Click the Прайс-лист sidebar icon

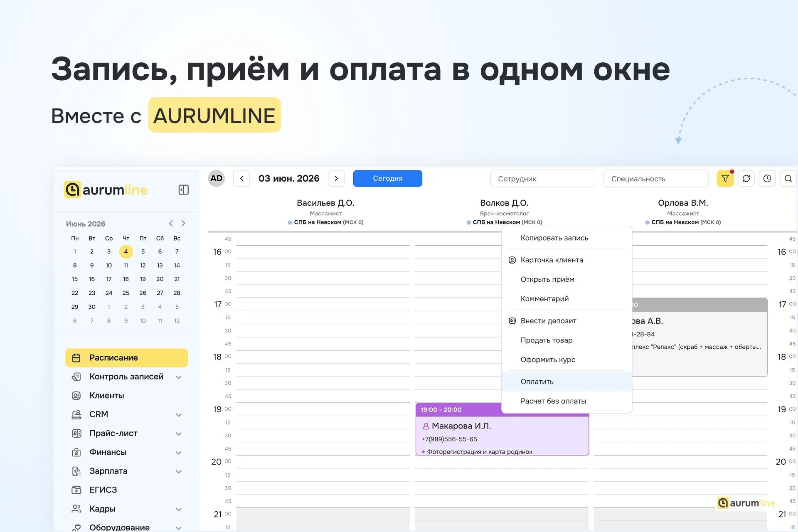click(x=76, y=433)
